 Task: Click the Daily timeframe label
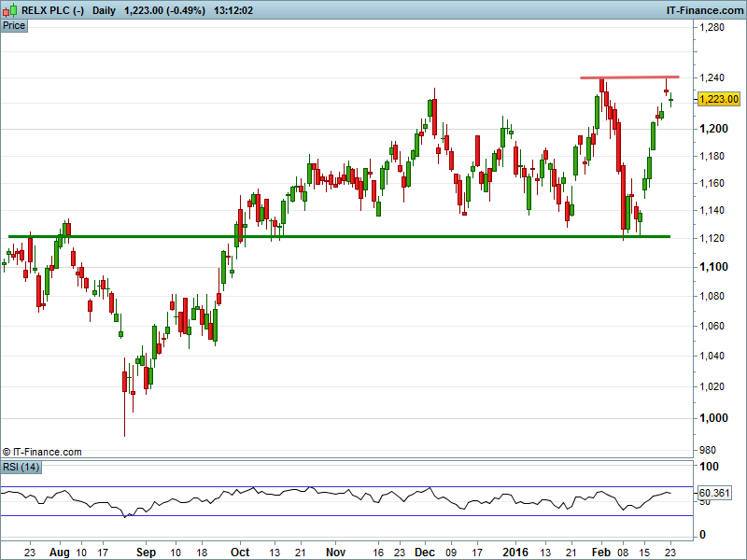[104, 10]
